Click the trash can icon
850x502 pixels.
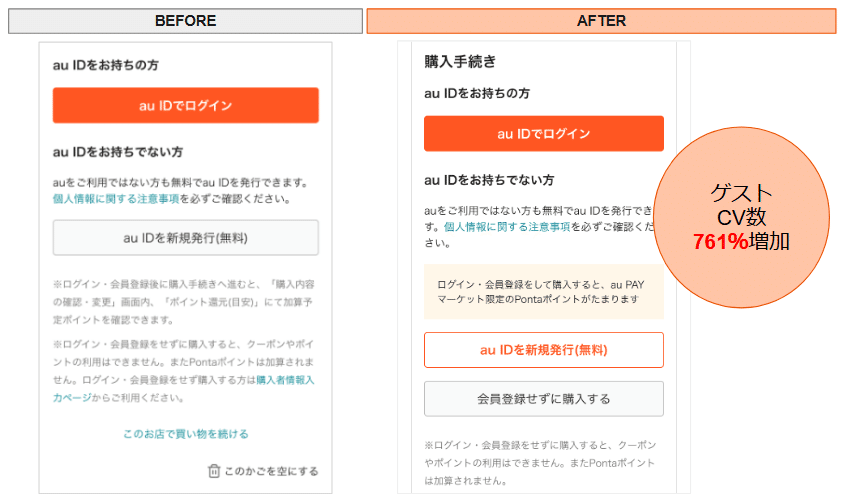pyautogui.click(x=214, y=471)
